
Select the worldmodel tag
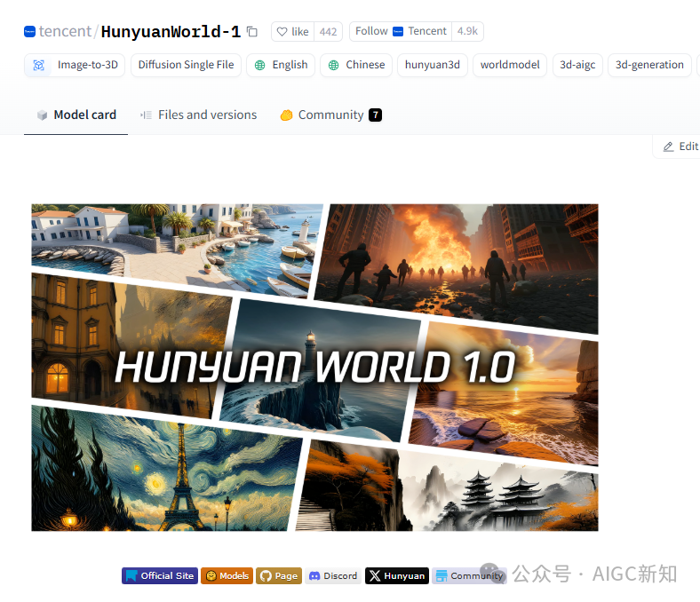pos(510,65)
